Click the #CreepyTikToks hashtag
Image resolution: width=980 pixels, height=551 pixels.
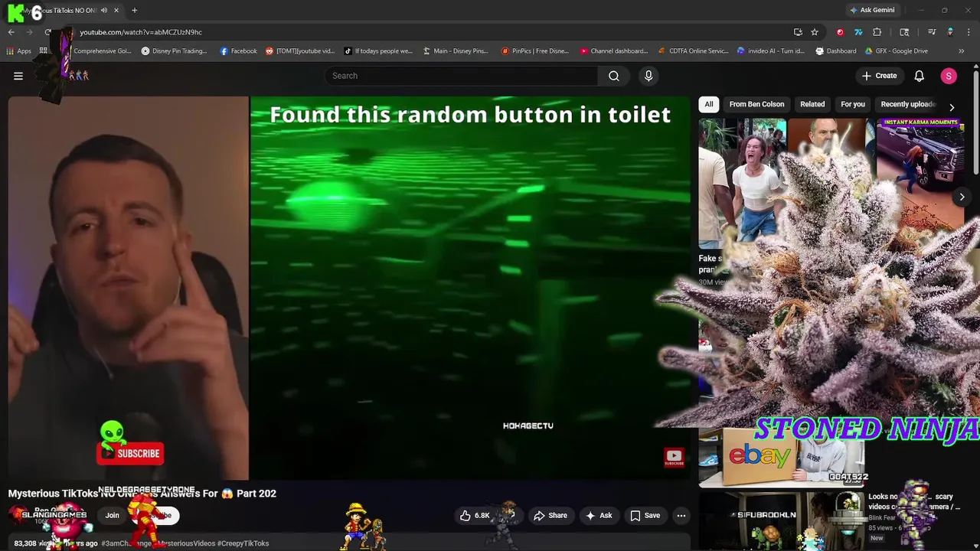click(x=243, y=543)
